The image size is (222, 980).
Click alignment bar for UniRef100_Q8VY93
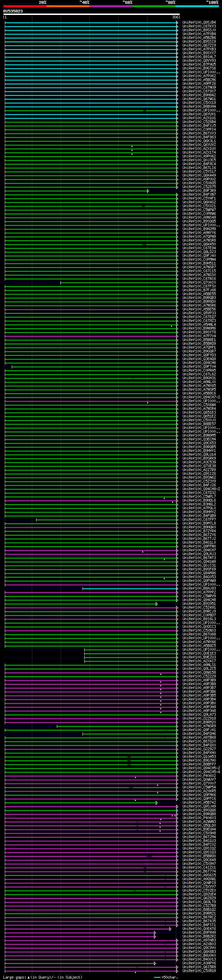91,61
